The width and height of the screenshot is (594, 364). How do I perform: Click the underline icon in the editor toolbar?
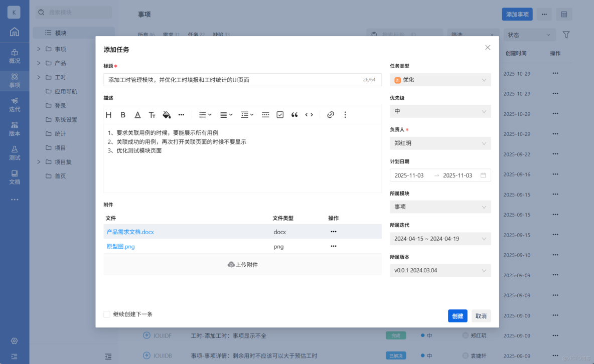[x=137, y=114]
